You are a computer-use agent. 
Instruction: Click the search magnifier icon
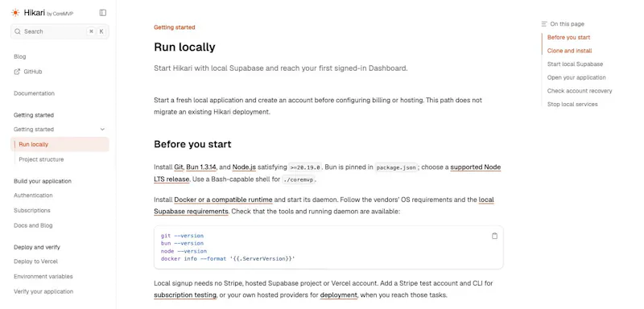pos(17,31)
